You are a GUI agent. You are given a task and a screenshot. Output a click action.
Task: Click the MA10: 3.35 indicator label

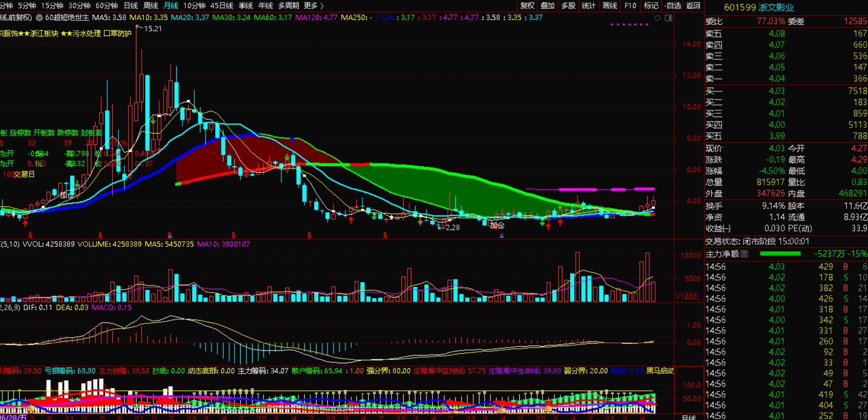(149, 18)
